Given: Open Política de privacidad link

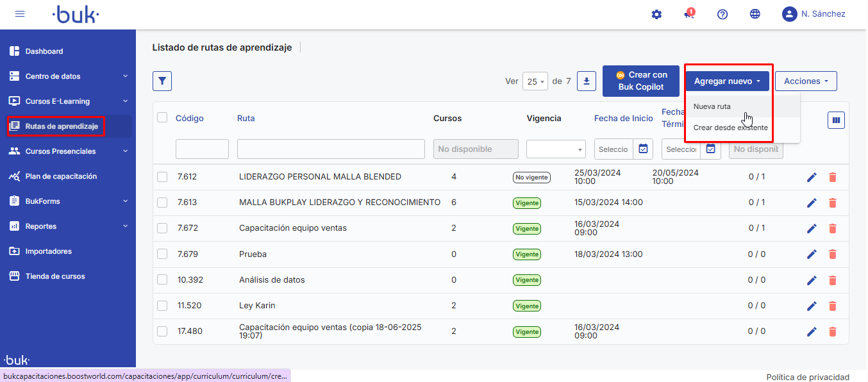Looking at the screenshot, I should pos(808,377).
